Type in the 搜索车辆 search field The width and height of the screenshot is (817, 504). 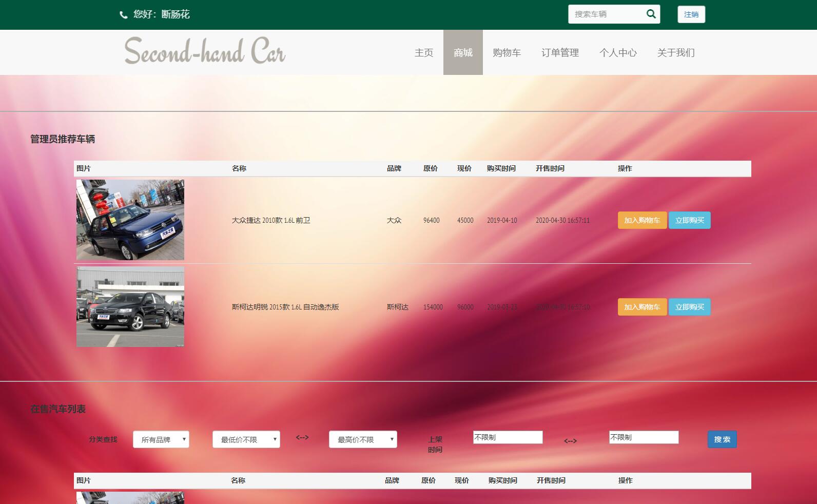606,14
